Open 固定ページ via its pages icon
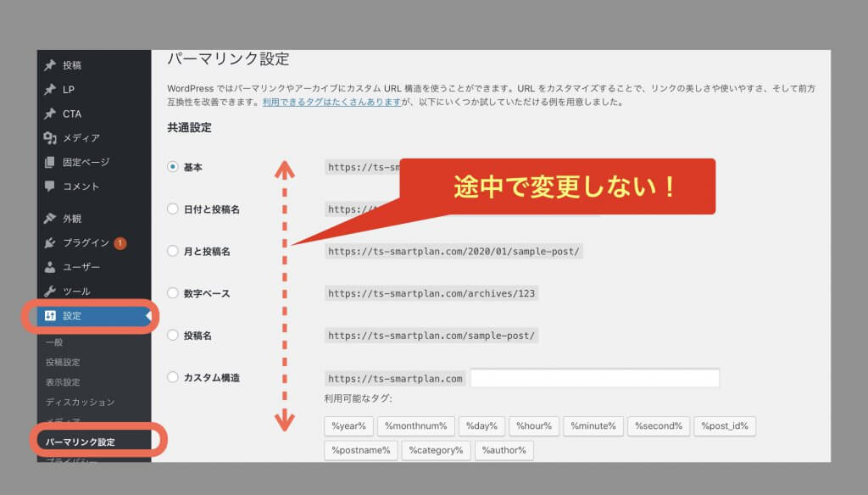Image resolution: width=868 pixels, height=495 pixels. [x=50, y=162]
